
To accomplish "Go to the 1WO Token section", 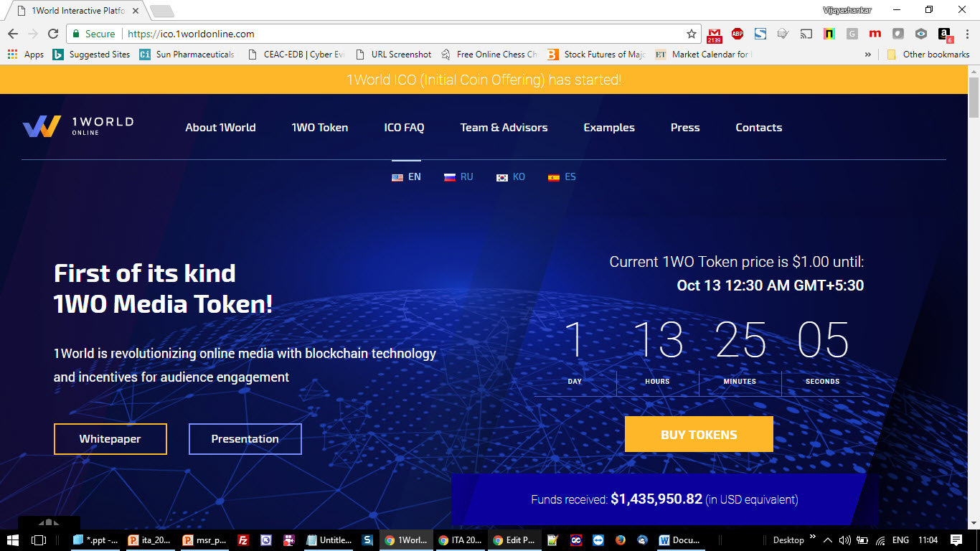I will point(320,128).
